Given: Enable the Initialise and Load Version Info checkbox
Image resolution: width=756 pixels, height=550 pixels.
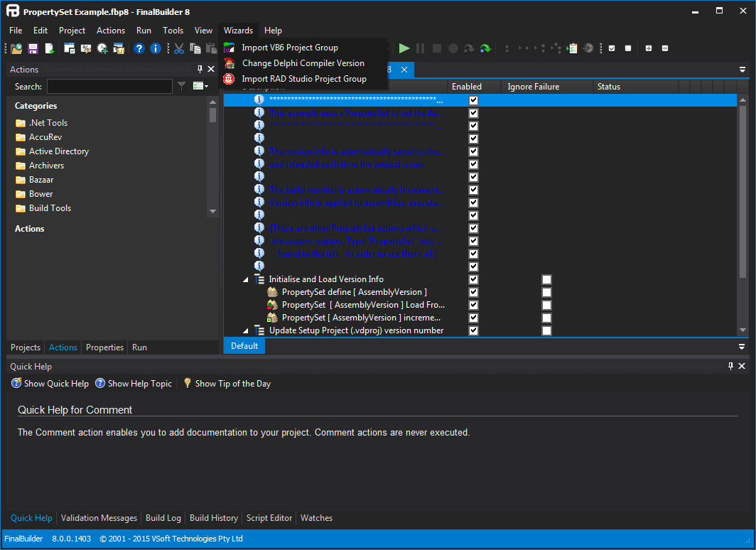Looking at the screenshot, I should pos(473,279).
